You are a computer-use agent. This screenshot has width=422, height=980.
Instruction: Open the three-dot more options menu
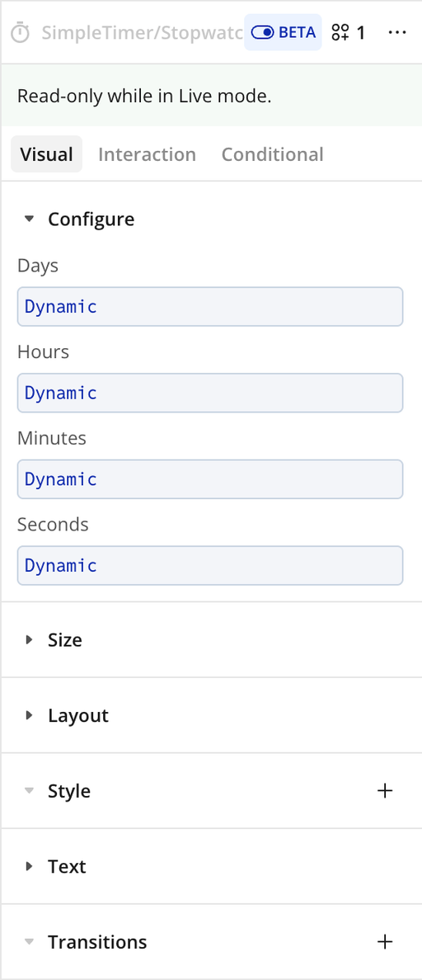coord(397,32)
